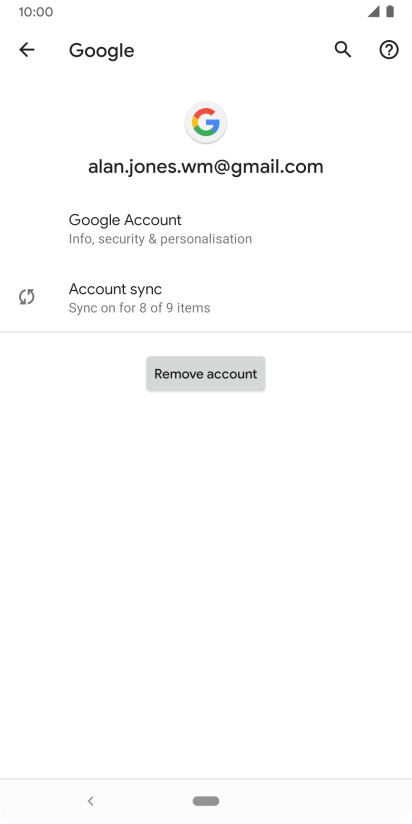Click the Remove account button

point(205,374)
